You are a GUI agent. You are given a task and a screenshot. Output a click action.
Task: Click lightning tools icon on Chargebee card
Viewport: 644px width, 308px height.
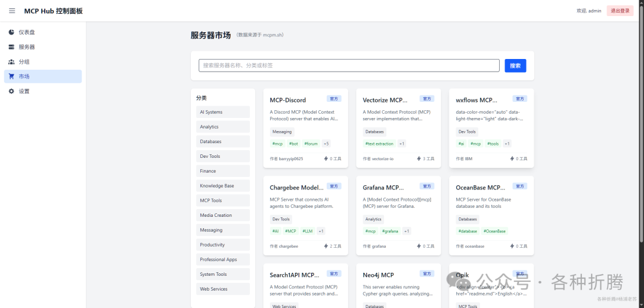tap(326, 246)
